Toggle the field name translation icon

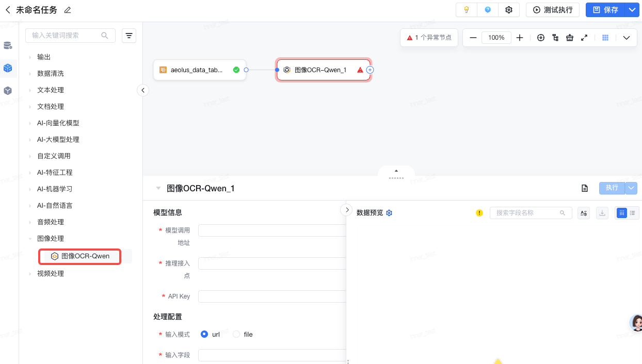click(584, 213)
